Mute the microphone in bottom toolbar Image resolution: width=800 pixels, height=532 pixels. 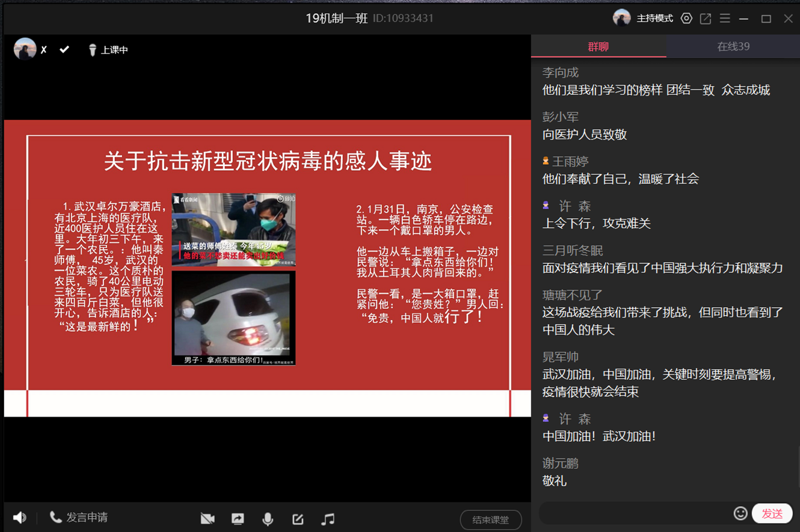(x=268, y=519)
